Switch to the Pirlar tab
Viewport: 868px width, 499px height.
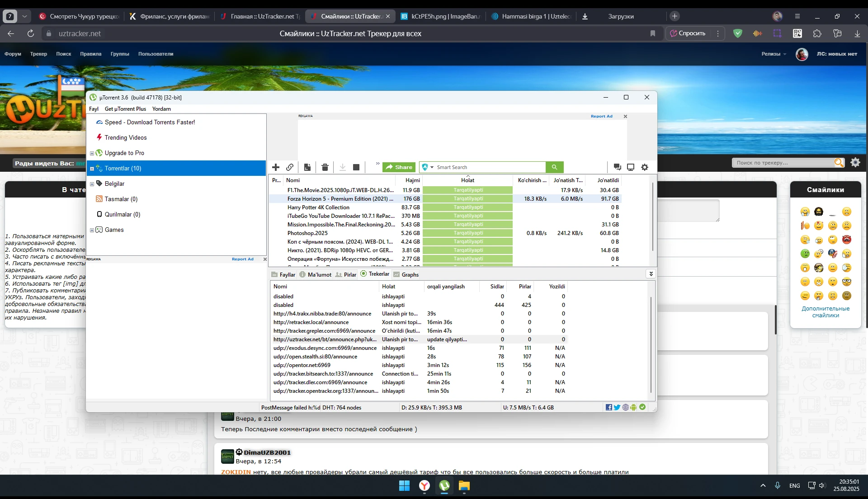(346, 274)
